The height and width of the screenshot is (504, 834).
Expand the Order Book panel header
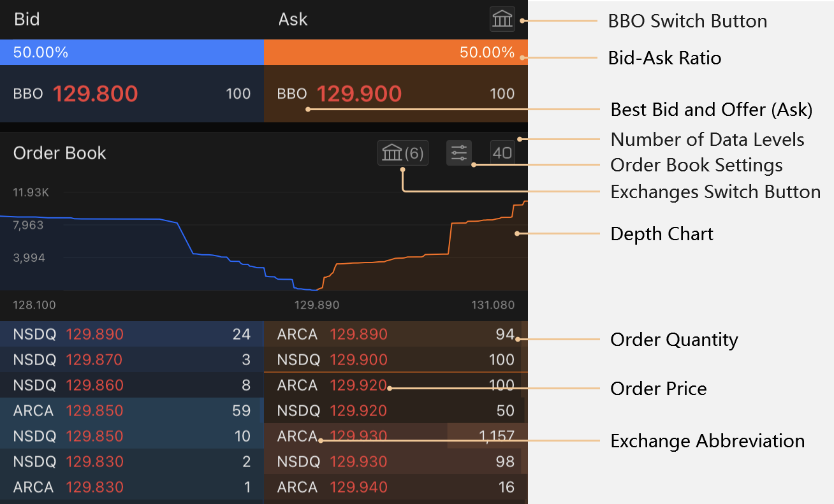coord(59,153)
